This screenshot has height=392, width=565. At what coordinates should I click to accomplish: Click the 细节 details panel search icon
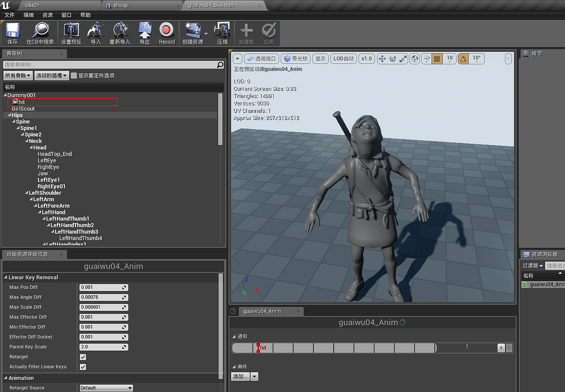(526, 54)
